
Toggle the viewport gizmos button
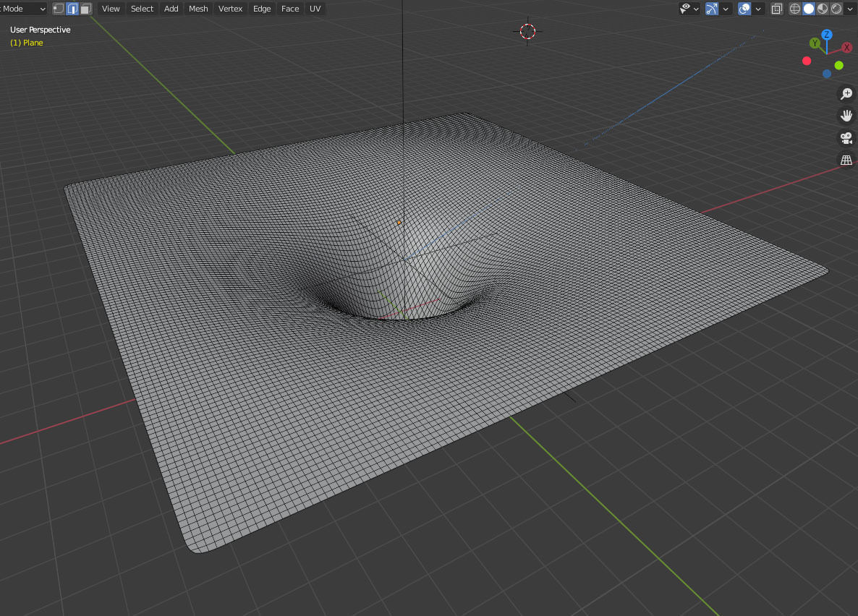[x=711, y=9]
